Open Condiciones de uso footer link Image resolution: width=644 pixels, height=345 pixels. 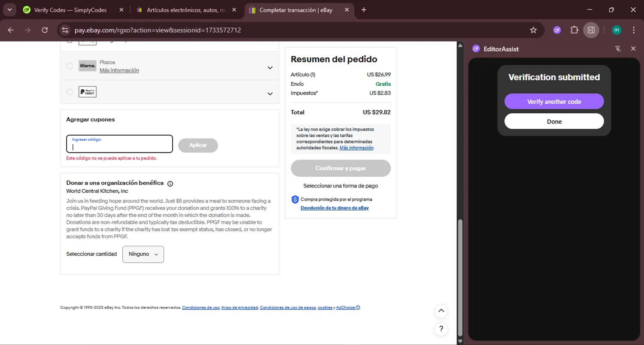pyautogui.click(x=200, y=308)
